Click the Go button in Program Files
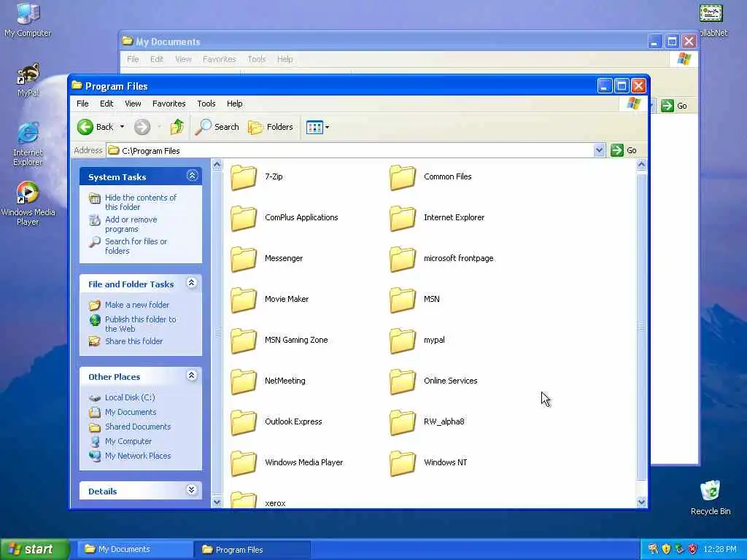This screenshot has width=747, height=560. [x=624, y=150]
